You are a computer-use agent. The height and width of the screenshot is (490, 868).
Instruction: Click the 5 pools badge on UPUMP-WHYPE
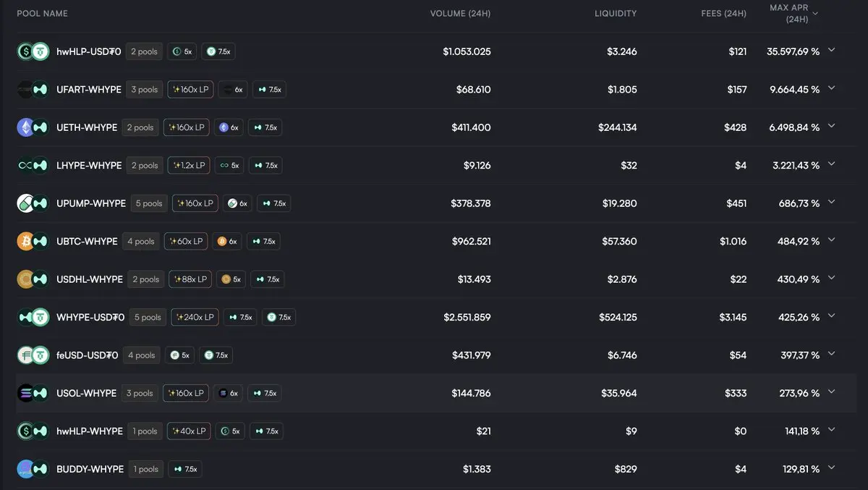[148, 203]
